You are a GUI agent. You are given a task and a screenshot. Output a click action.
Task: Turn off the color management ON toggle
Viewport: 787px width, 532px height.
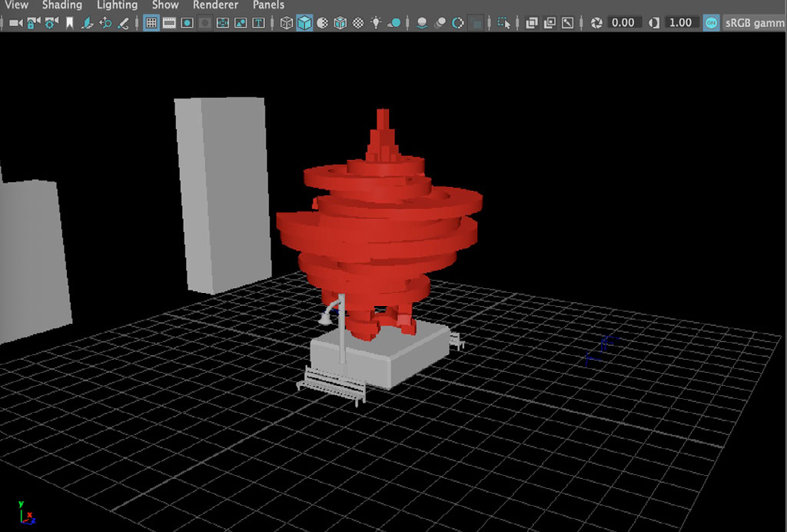[712, 23]
